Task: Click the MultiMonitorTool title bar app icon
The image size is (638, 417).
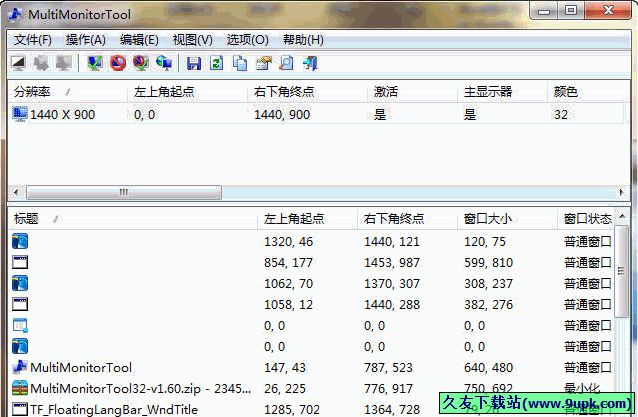Action: (15, 14)
